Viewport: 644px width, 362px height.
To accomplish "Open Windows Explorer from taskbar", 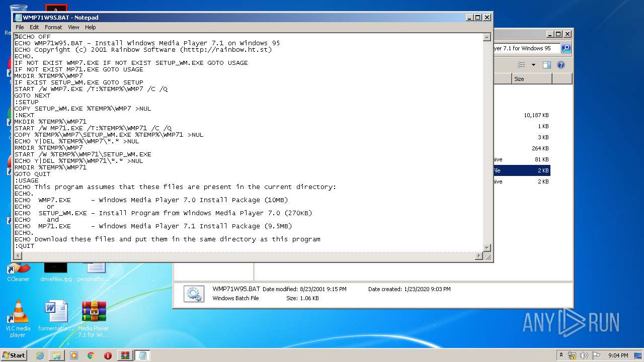I will coord(57,355).
